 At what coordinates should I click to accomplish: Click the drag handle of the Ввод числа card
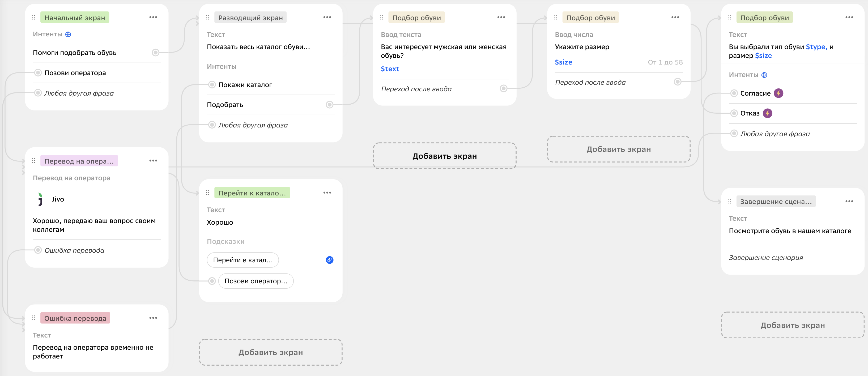[x=556, y=17]
